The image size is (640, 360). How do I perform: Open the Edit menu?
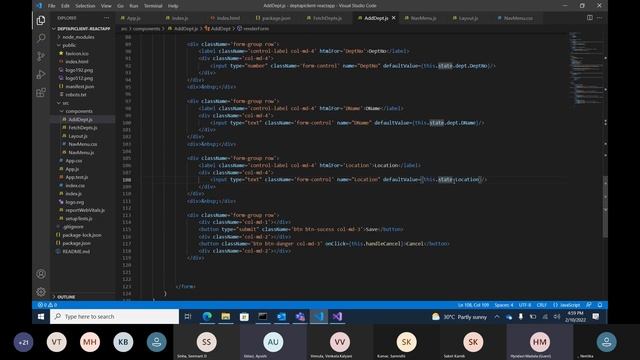tap(65, 6)
